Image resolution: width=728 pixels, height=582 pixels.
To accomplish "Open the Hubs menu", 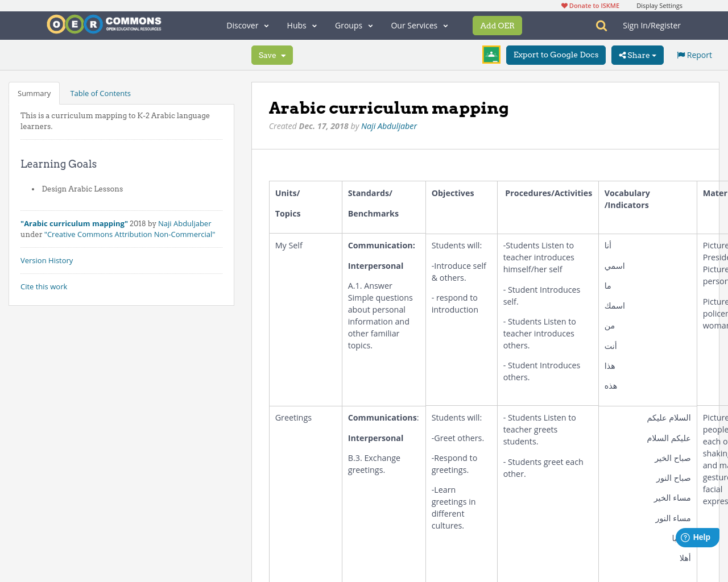I will (301, 26).
